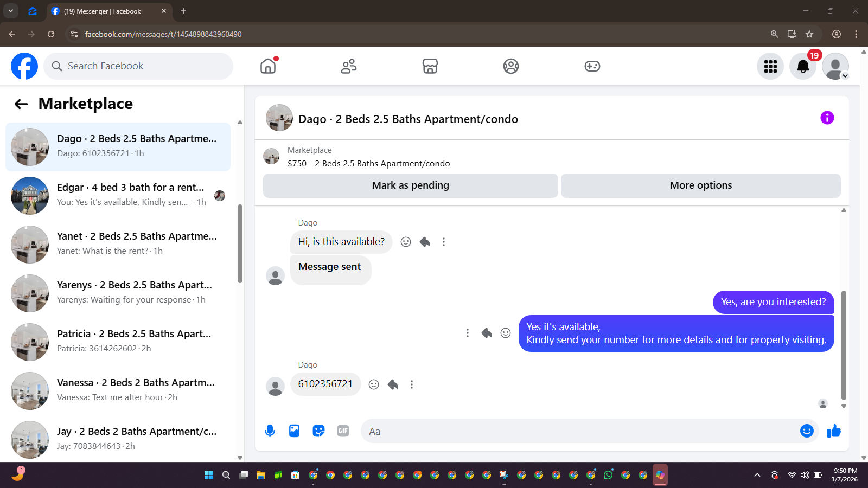868x488 pixels.
Task: Show hidden system tray icons
Action: pos(757,475)
